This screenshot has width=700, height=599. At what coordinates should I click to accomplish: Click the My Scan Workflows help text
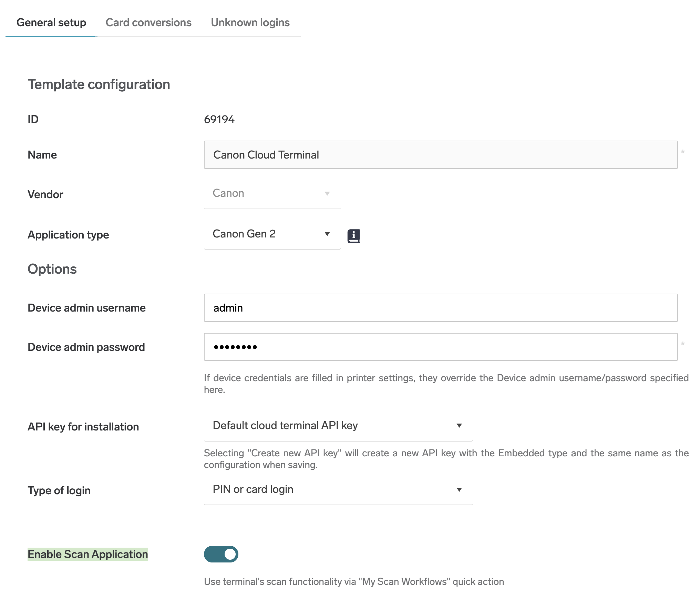(x=354, y=581)
